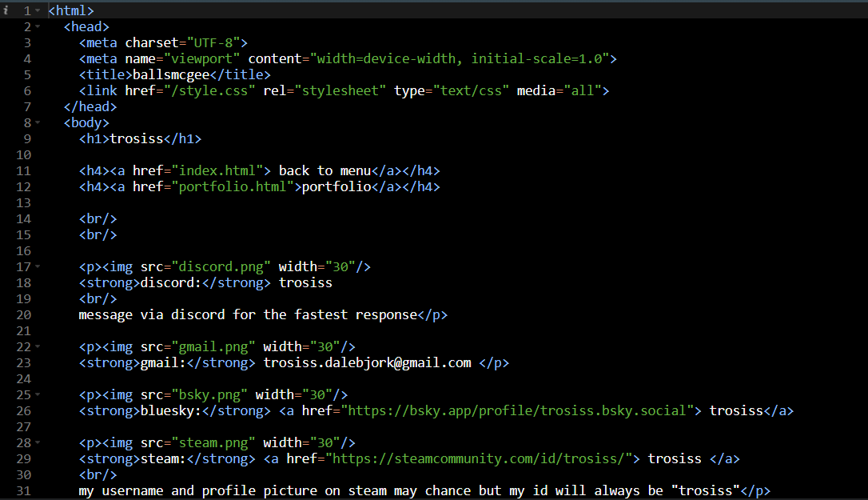Click the title text "ballsmcgee"
The width and height of the screenshot is (868, 500).
coord(171,75)
